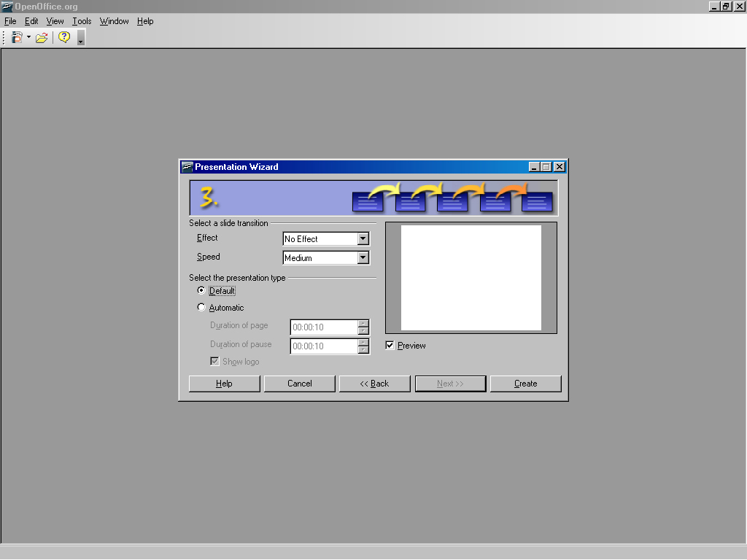Click the New document toolbar icon

pyautogui.click(x=17, y=37)
